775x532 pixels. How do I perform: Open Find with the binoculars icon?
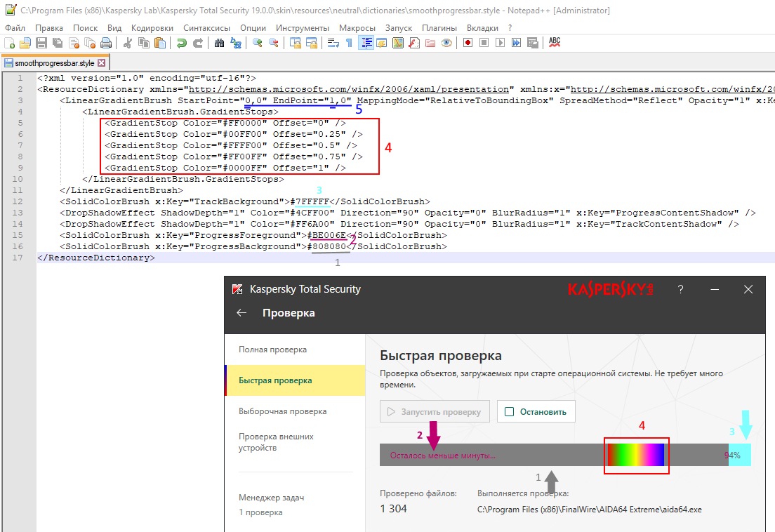pyautogui.click(x=219, y=43)
